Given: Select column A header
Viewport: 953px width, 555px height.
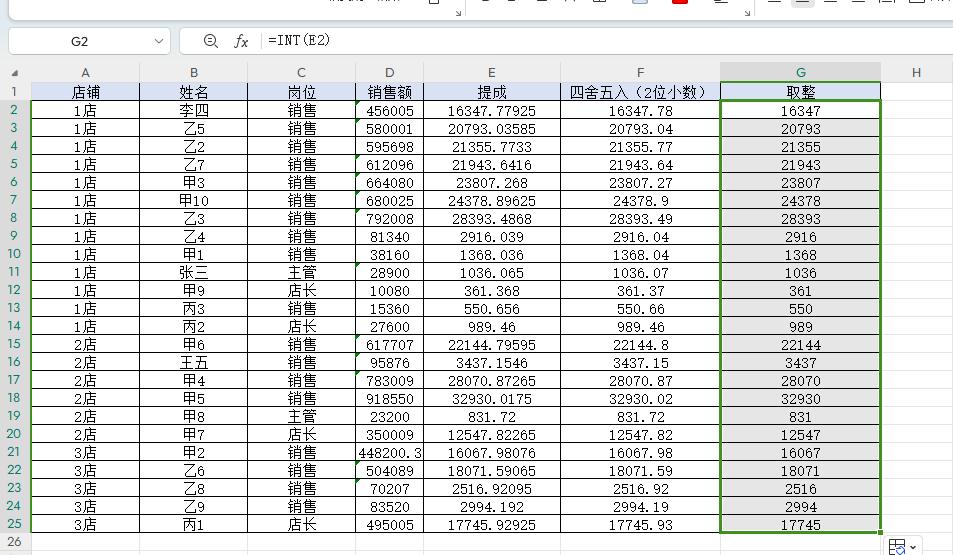Looking at the screenshot, I should pyautogui.click(x=85, y=72).
